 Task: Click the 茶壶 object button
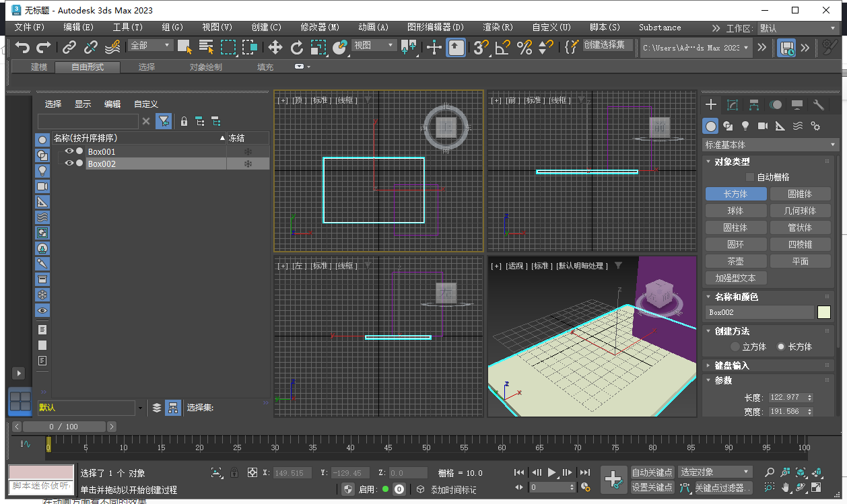point(735,261)
